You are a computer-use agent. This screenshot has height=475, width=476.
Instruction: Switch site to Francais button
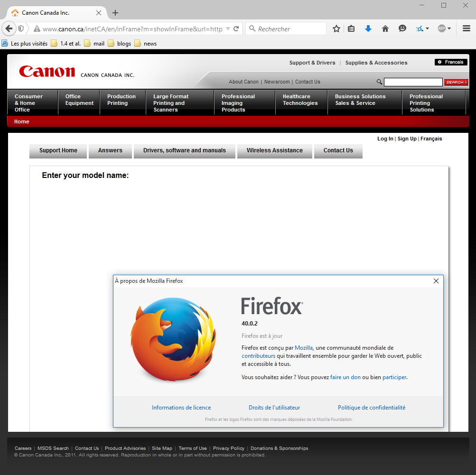click(451, 62)
